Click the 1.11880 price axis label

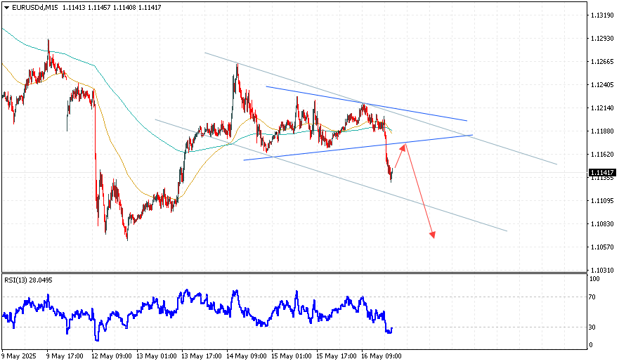[x=602, y=131]
